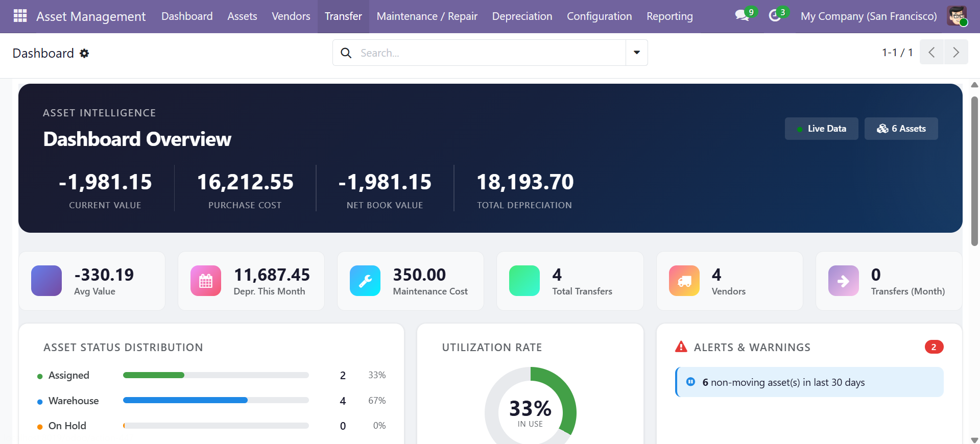Click the Warehouse status row label

click(x=74, y=401)
